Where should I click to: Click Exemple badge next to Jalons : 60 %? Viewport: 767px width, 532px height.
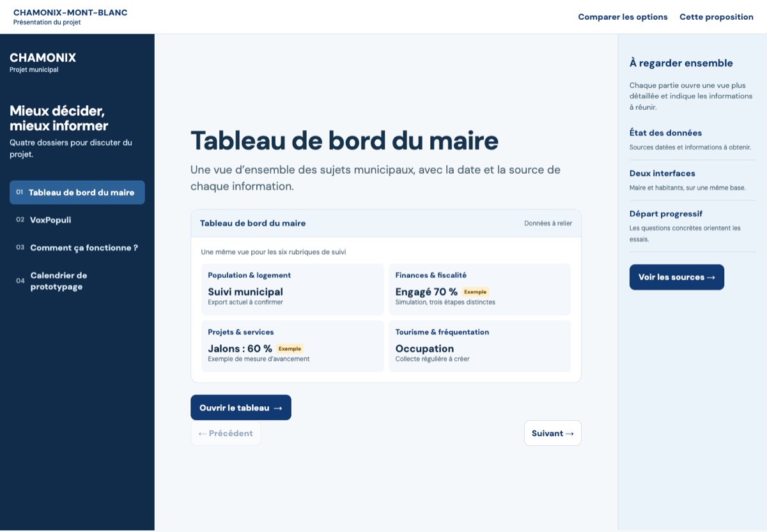(x=290, y=349)
